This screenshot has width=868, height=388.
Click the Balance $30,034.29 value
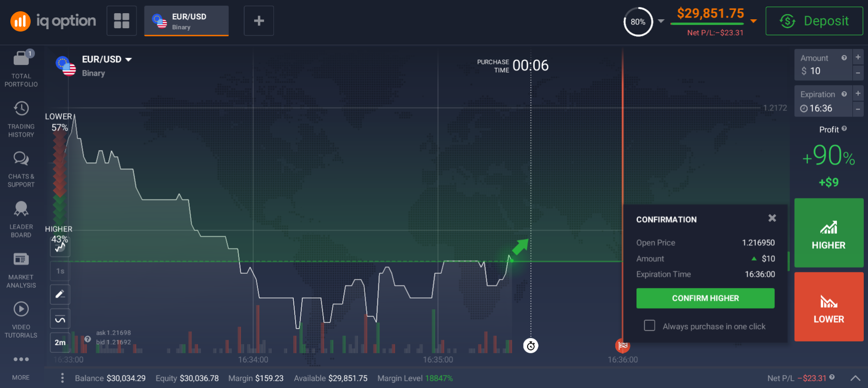(126, 379)
